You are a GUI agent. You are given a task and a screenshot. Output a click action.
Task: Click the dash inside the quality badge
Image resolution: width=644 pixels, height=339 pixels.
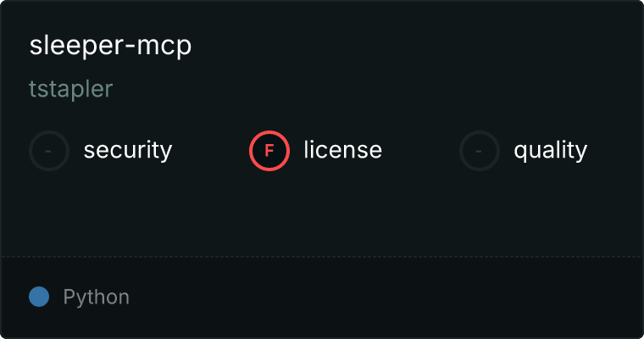[x=479, y=152]
